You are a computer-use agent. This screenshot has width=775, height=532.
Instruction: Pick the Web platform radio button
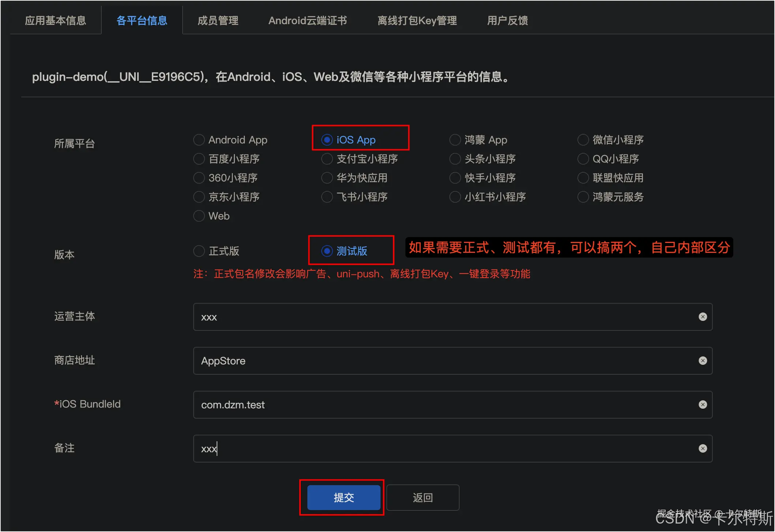pos(199,216)
